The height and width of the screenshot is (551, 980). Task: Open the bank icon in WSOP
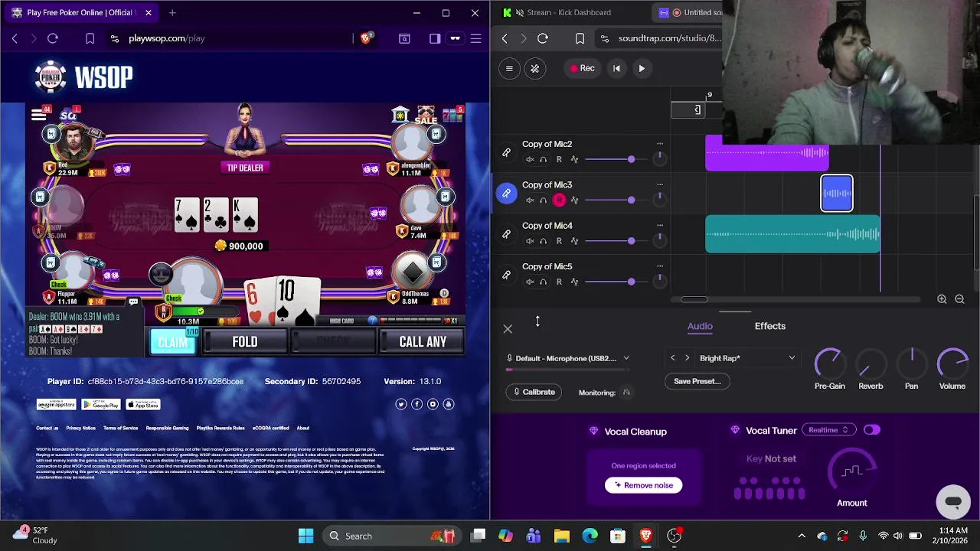[x=400, y=115]
